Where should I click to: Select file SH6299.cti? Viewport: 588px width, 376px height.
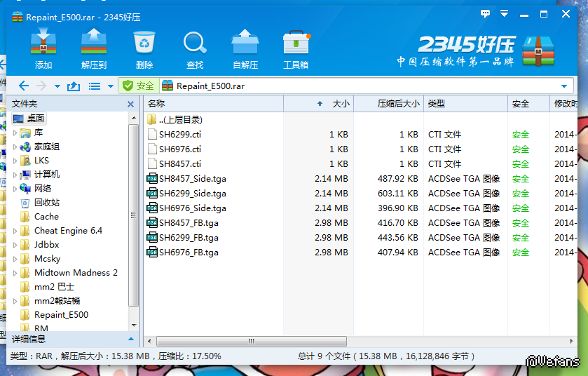pos(175,135)
